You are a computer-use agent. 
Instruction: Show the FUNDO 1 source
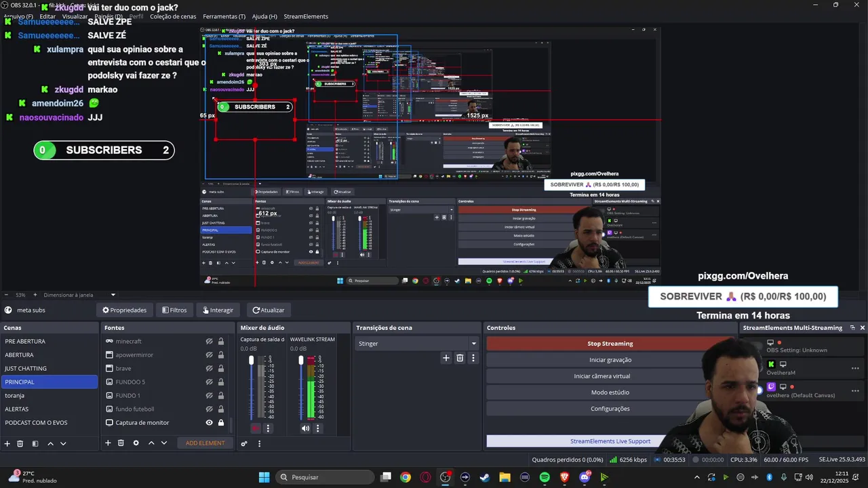pos(210,395)
